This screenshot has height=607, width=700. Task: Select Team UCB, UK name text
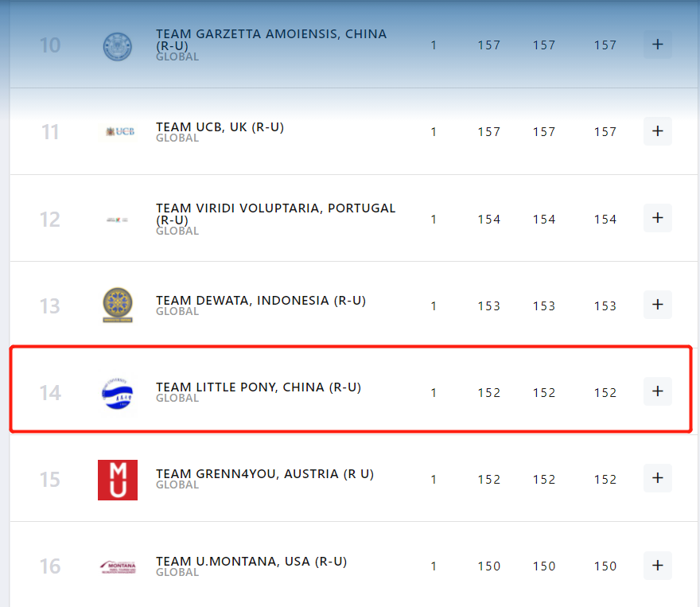coord(220,127)
